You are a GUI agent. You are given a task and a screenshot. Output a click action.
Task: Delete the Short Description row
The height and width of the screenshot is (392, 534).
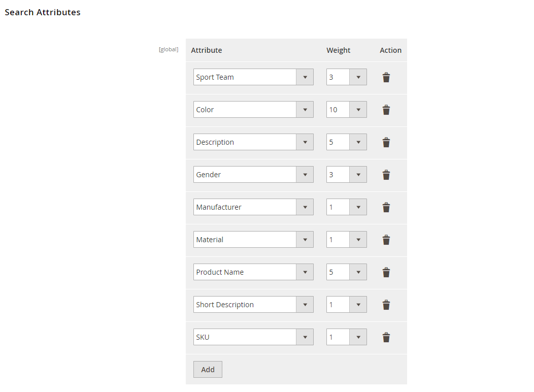click(386, 305)
